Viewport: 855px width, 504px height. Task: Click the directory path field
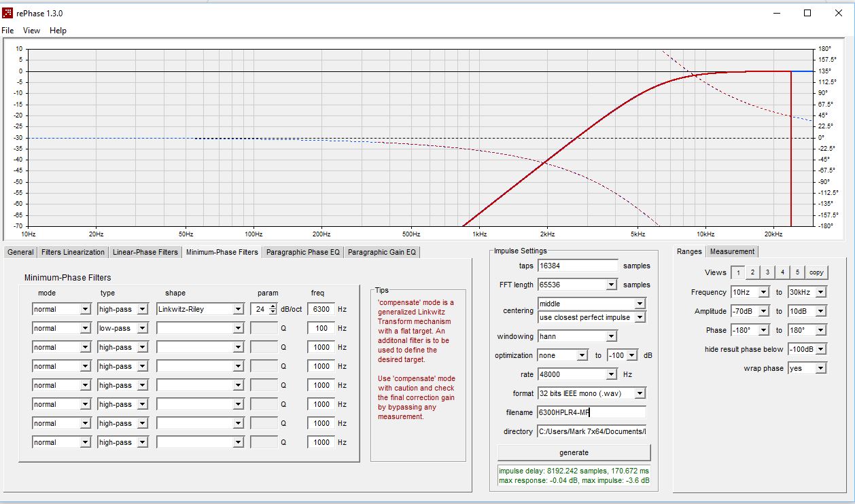(x=591, y=431)
